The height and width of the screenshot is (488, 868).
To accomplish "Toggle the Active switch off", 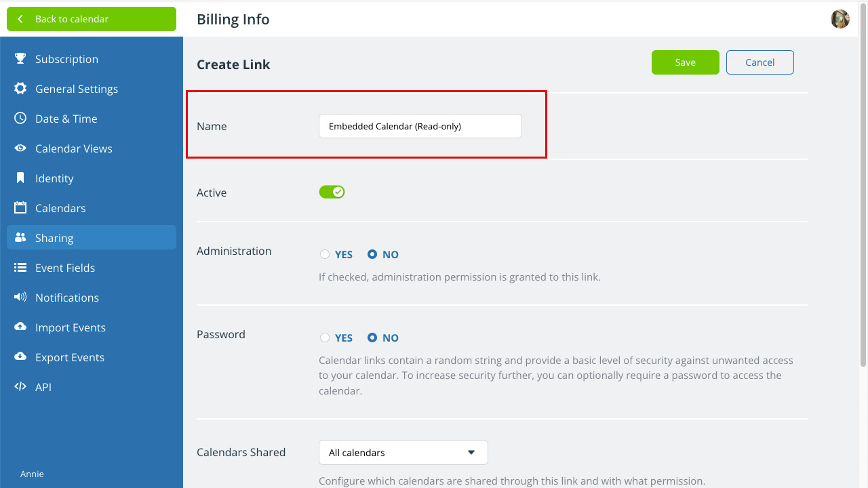I will [x=332, y=192].
